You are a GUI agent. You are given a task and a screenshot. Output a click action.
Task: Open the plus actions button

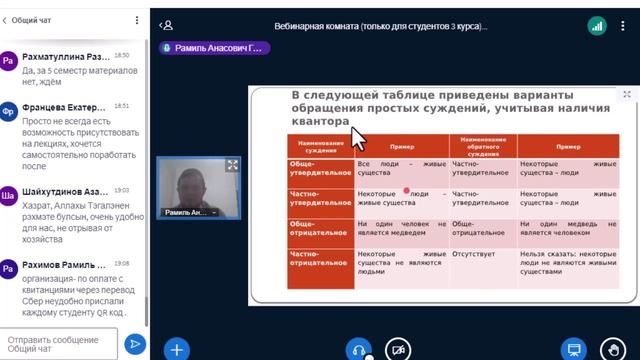[x=177, y=349]
